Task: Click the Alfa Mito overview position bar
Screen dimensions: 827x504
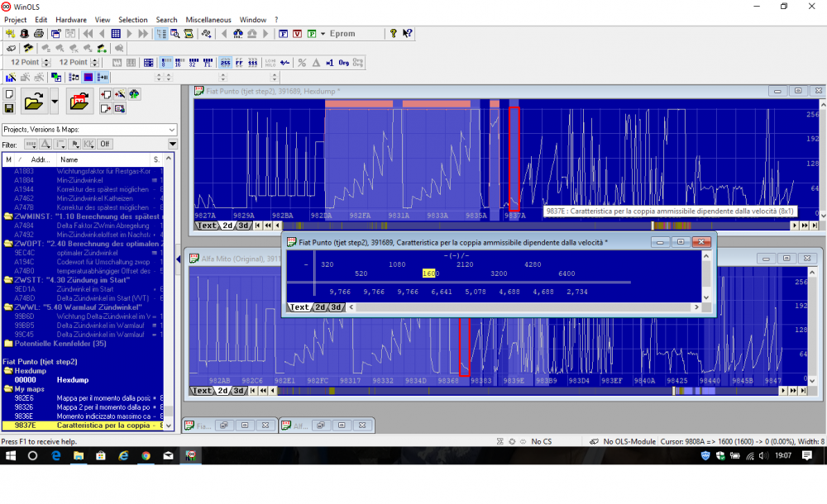Action: 528,391
